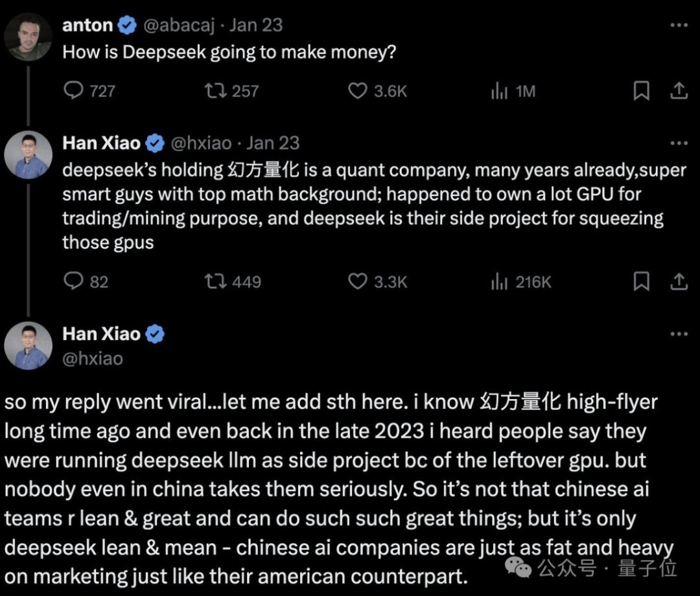Image resolution: width=700 pixels, height=596 pixels.
Task: Bookmark anton's tweet
Action: [x=641, y=91]
